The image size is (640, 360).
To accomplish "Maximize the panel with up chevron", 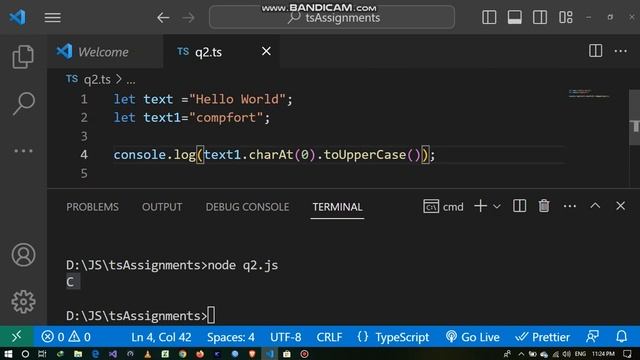I will click(595, 206).
